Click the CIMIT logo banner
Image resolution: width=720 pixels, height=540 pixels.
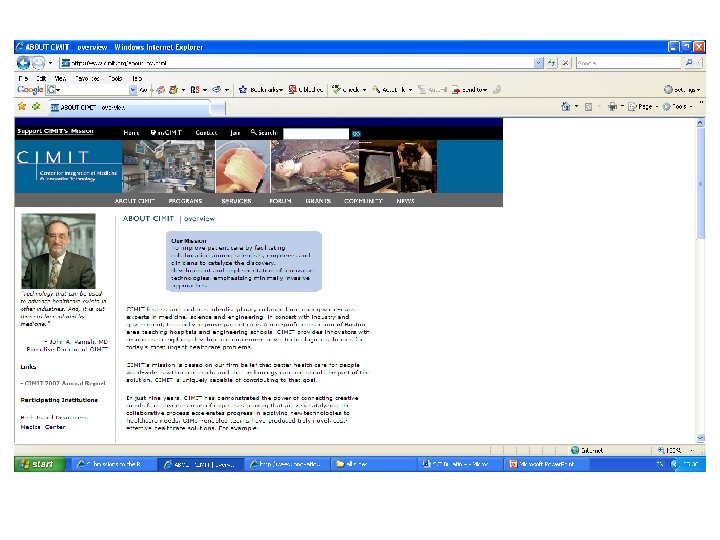(x=68, y=166)
